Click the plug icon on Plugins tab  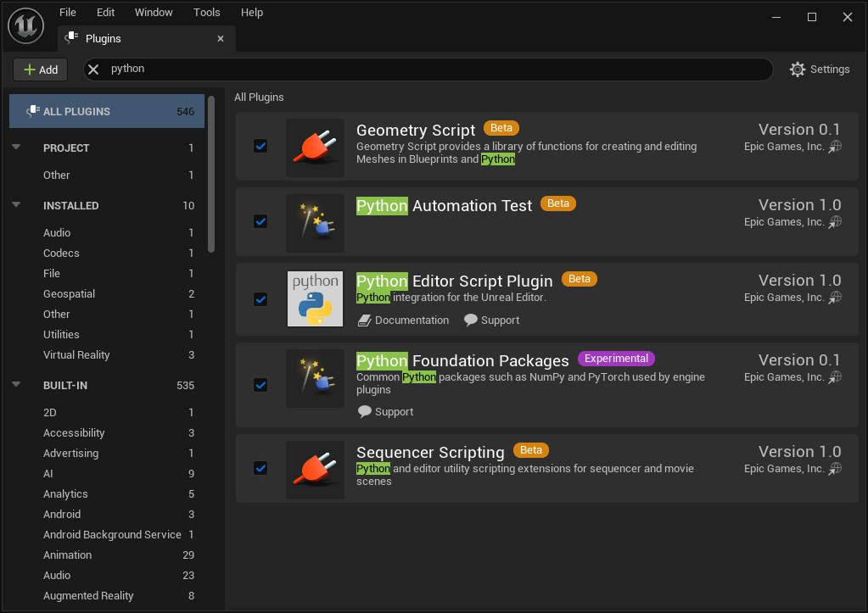[71, 37]
